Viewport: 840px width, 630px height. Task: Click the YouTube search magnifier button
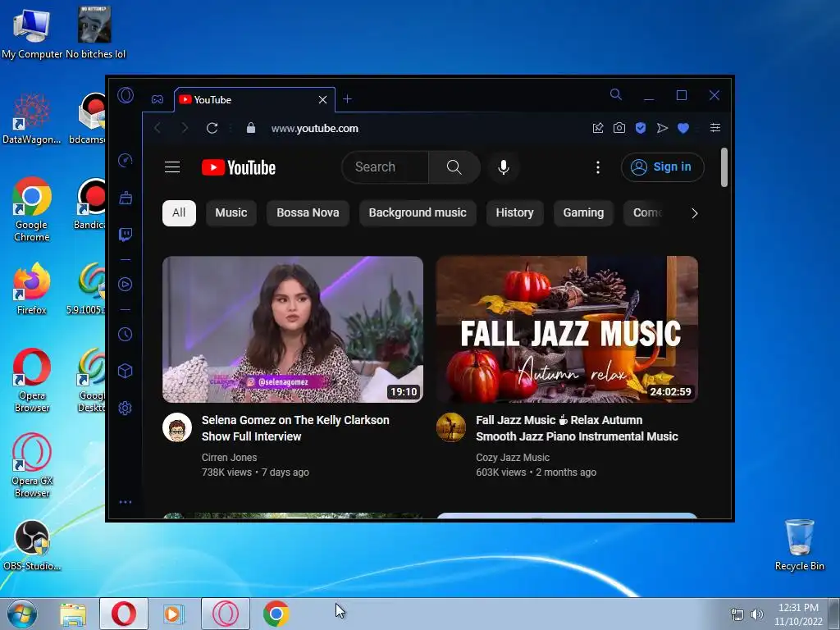(454, 167)
